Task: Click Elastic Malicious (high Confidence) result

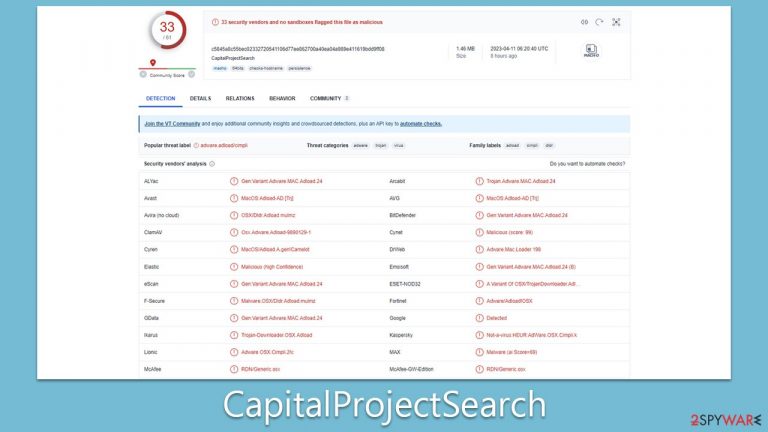Action: click(272, 267)
